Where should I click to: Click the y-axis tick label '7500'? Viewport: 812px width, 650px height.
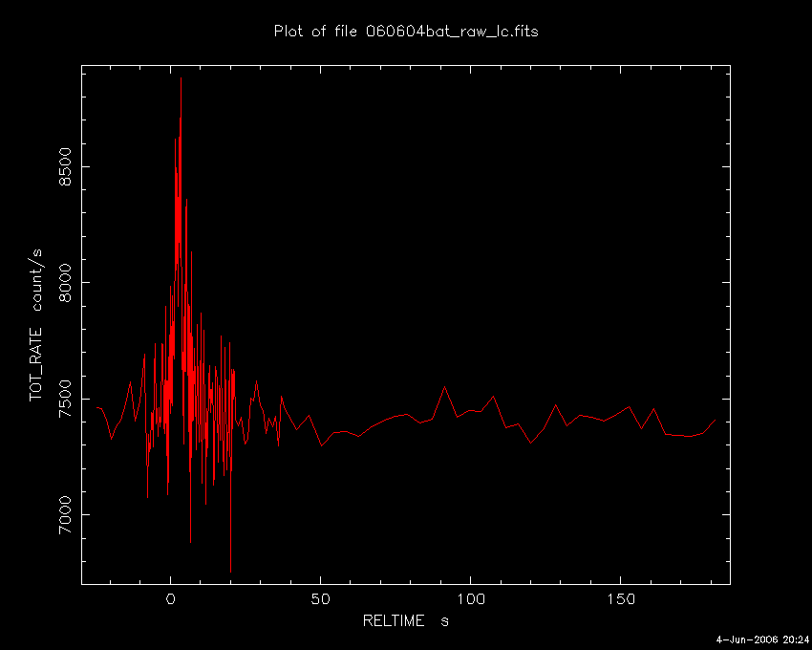click(65, 399)
